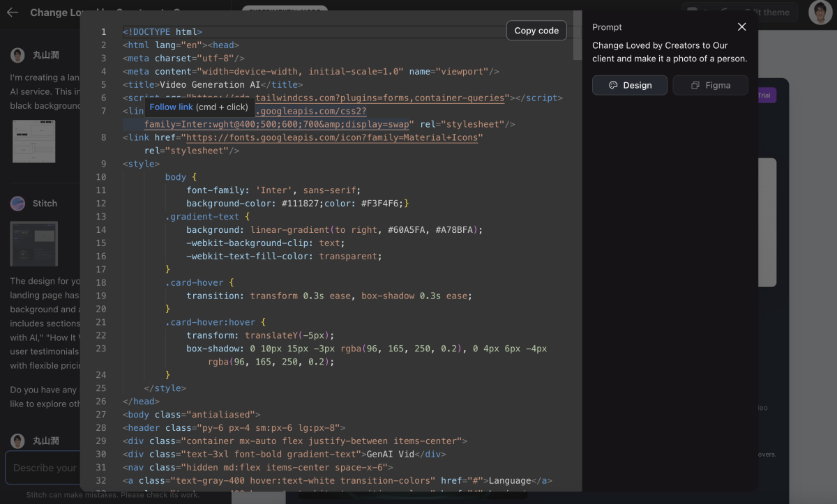
Task: Open the Stitch design preview thumbnail
Action: click(33, 244)
